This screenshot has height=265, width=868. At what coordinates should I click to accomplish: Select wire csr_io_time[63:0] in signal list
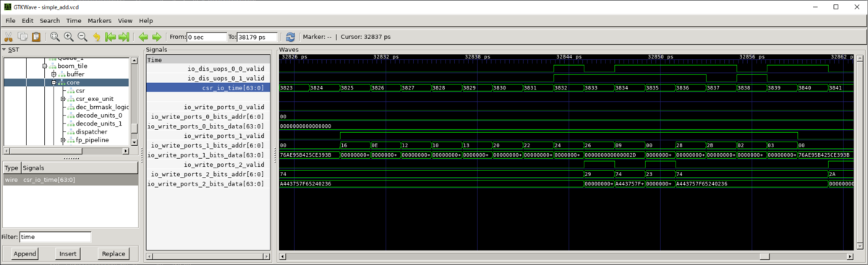(70, 180)
